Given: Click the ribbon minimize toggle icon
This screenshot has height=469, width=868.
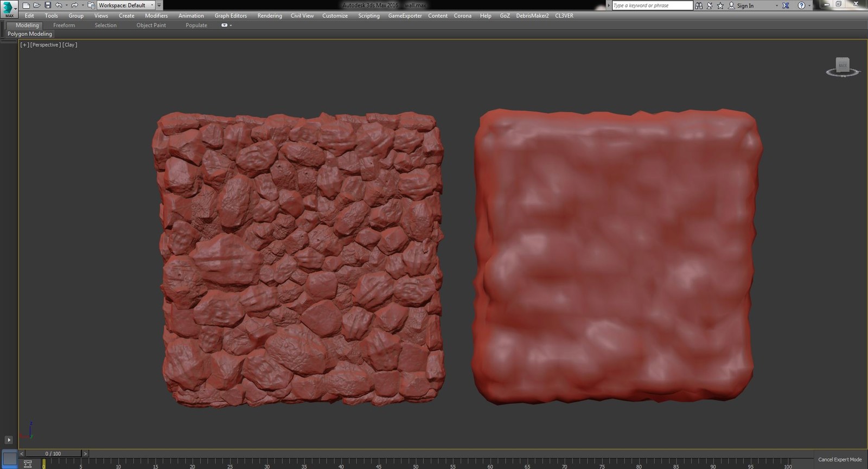Looking at the screenshot, I should 224,25.
